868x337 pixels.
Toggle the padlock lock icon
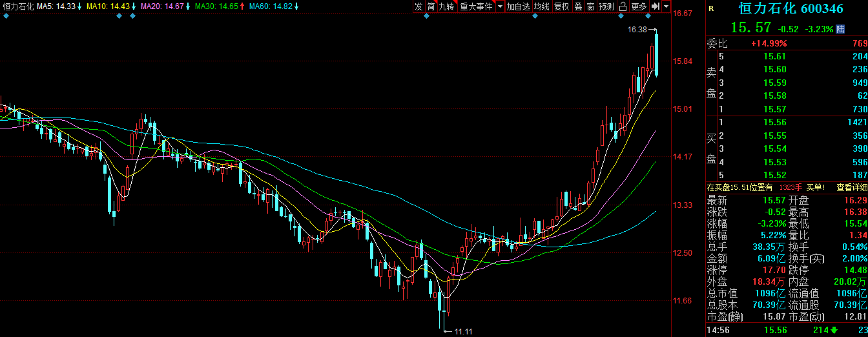coord(623,6)
